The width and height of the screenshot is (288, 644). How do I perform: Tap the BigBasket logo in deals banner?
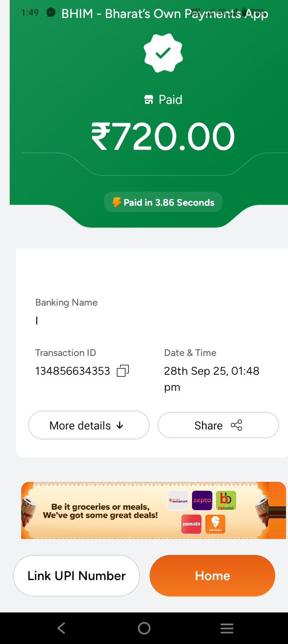tap(226, 501)
